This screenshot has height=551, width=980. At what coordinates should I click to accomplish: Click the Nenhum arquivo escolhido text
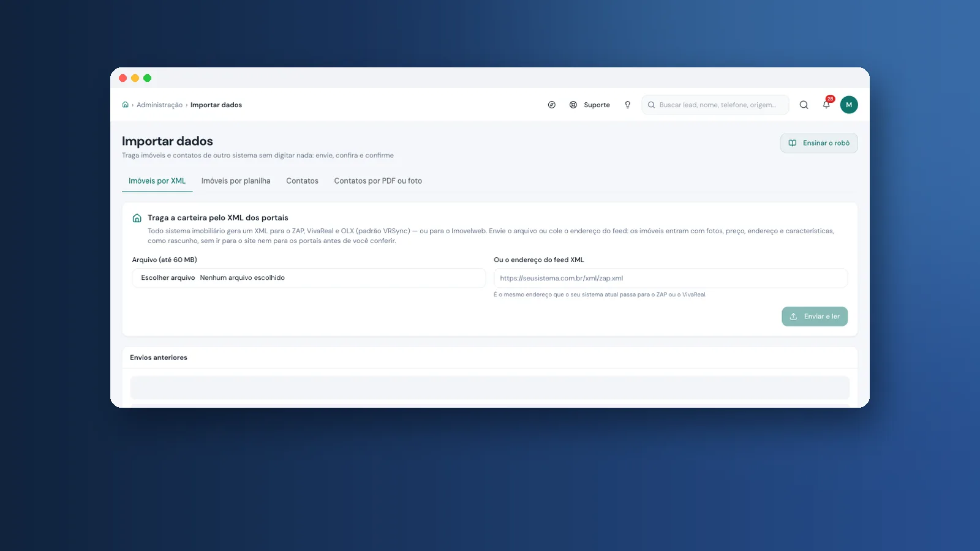coord(242,278)
